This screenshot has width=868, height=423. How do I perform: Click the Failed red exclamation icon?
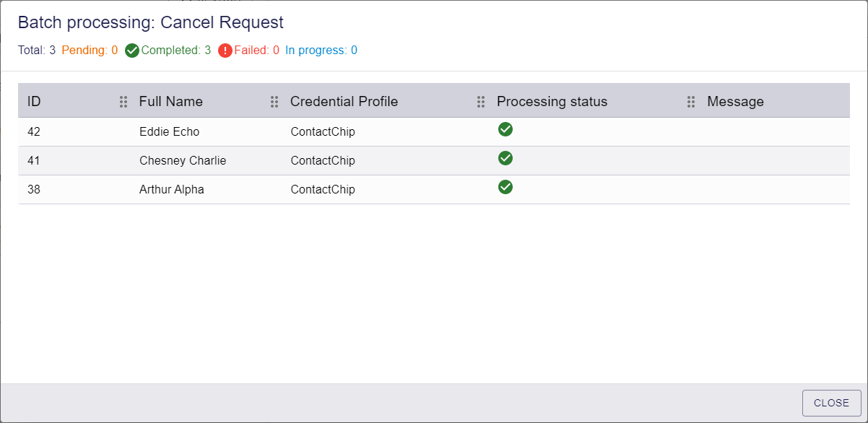click(x=225, y=51)
